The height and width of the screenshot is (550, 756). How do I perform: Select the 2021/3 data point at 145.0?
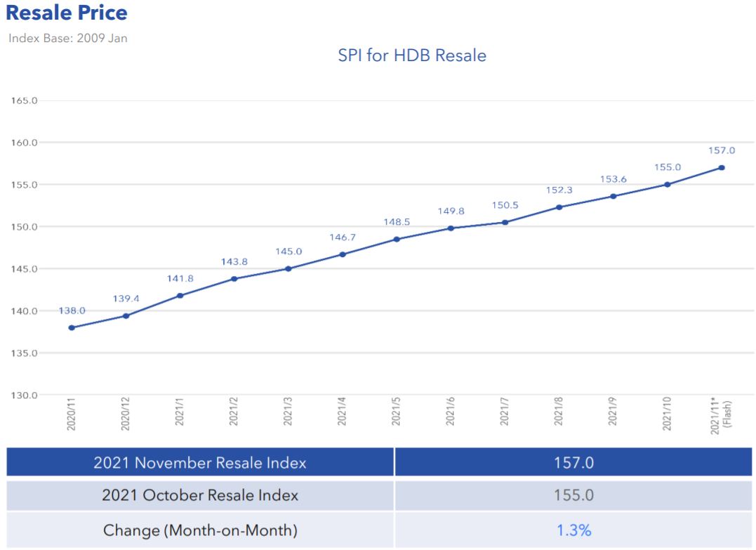(x=288, y=268)
